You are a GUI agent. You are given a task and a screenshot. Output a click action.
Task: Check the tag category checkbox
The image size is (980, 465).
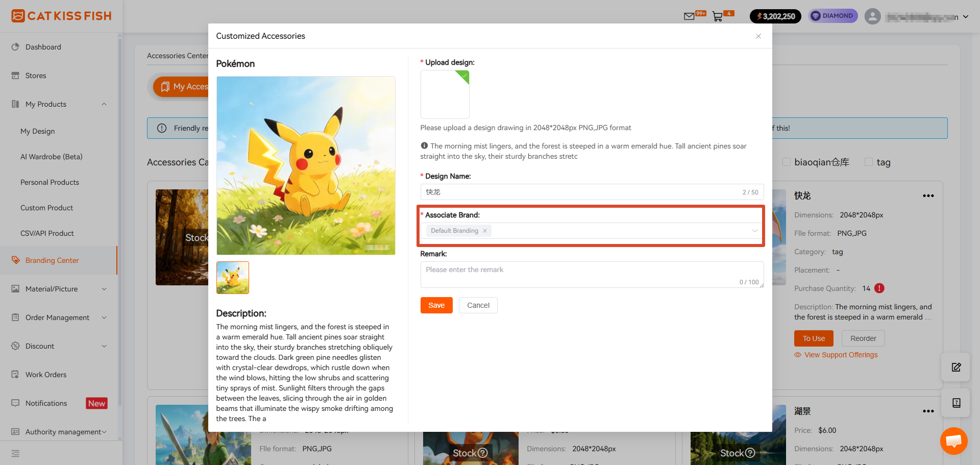869,162
